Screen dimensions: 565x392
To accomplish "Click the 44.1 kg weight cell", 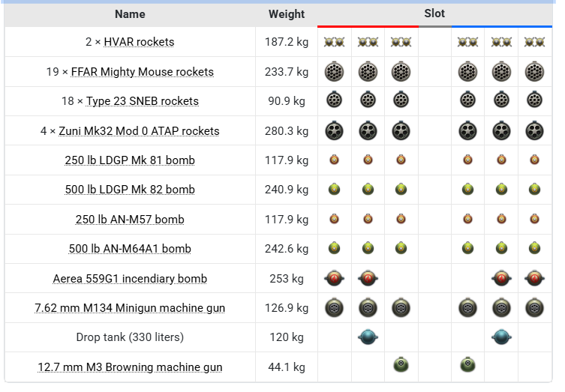I will (287, 367).
